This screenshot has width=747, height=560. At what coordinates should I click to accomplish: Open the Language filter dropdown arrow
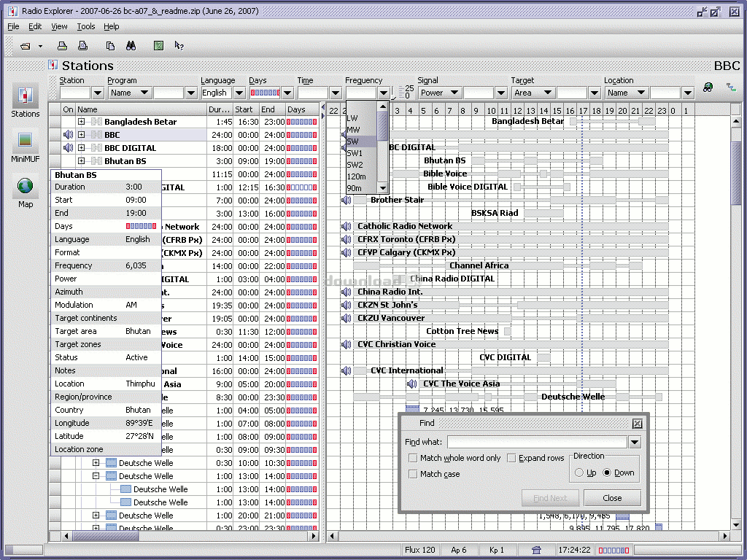(239, 93)
